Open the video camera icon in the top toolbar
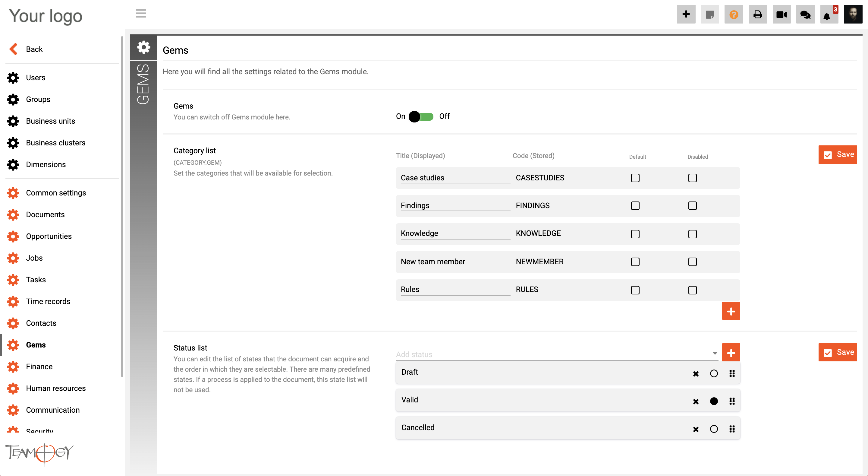The image size is (868, 476). click(782, 14)
